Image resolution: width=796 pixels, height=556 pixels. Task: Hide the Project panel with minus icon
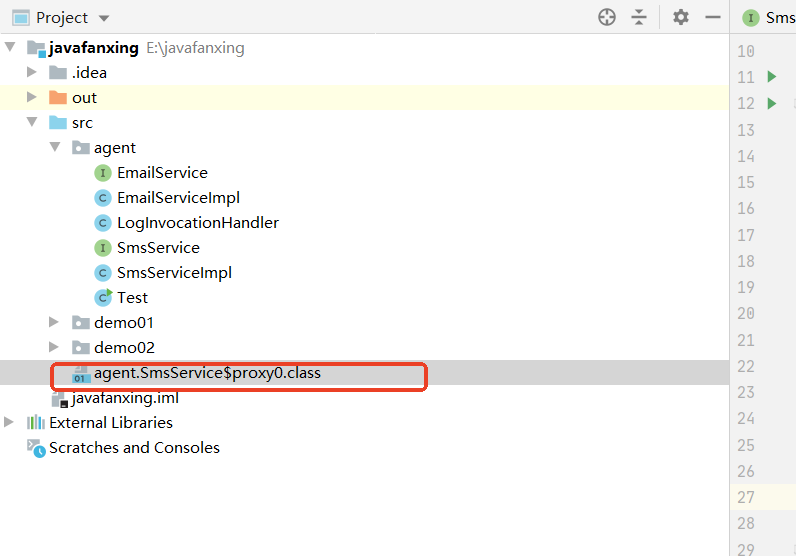coord(713,17)
